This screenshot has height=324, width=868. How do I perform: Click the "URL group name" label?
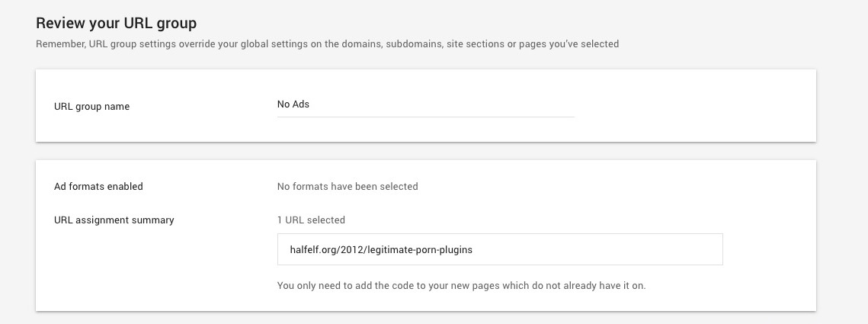[x=91, y=107]
